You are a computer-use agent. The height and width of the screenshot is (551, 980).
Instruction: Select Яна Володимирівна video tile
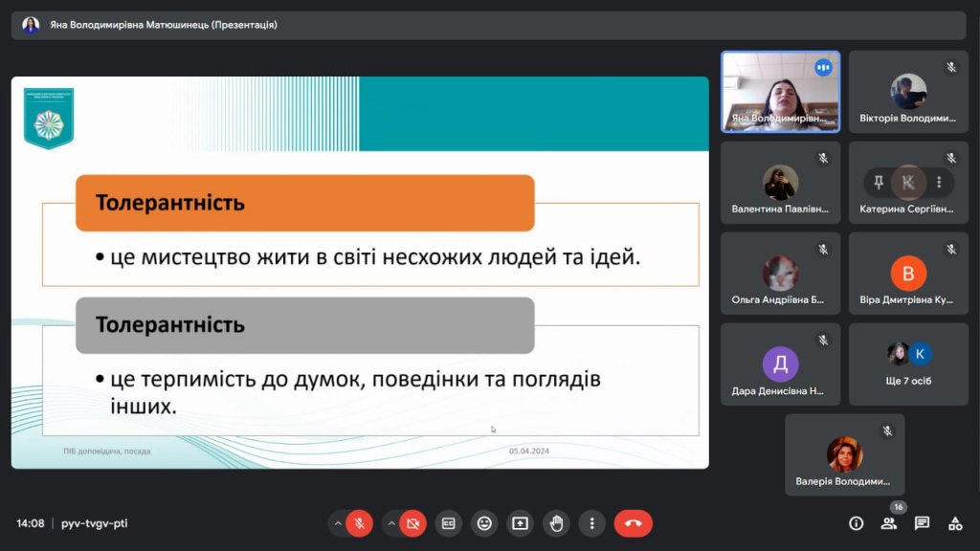coord(781,92)
